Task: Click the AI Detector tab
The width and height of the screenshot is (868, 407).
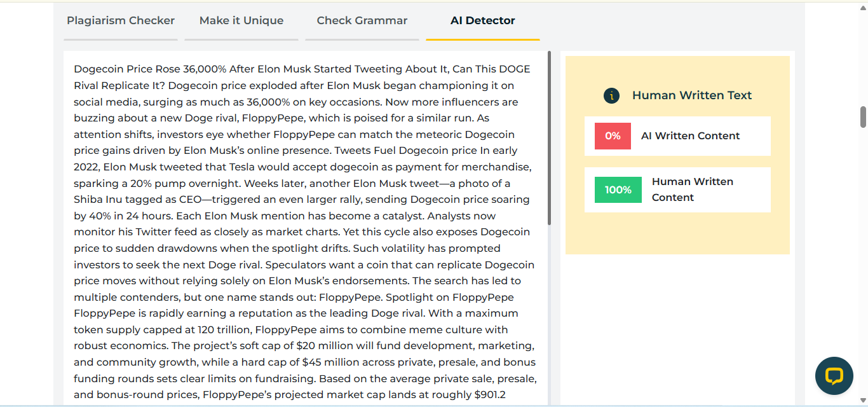Action: (x=483, y=21)
